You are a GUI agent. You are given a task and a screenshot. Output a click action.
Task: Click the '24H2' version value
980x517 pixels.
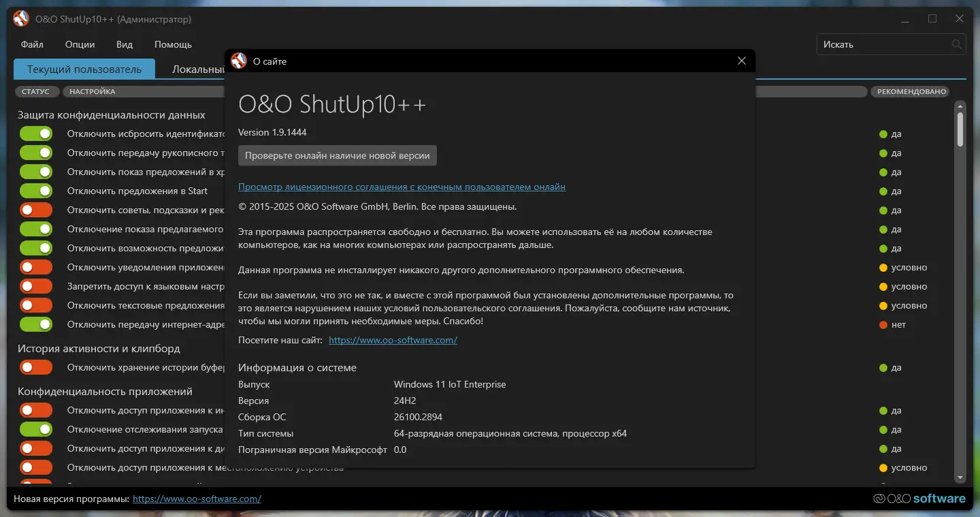click(x=405, y=401)
